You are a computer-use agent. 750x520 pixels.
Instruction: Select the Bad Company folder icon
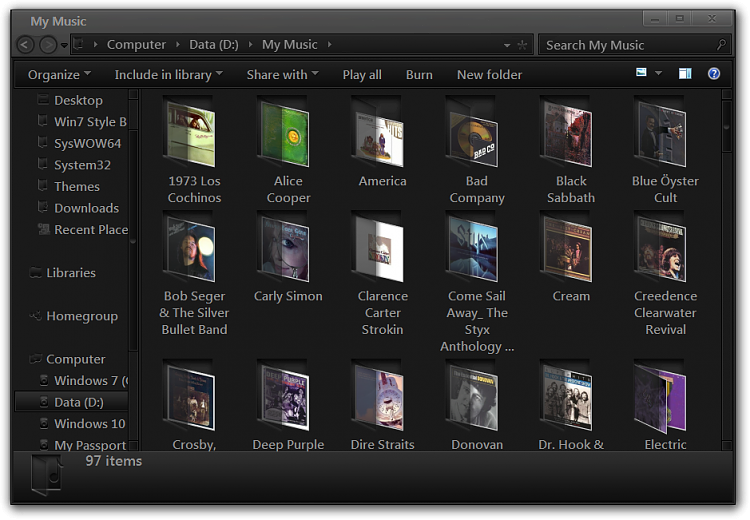473,131
